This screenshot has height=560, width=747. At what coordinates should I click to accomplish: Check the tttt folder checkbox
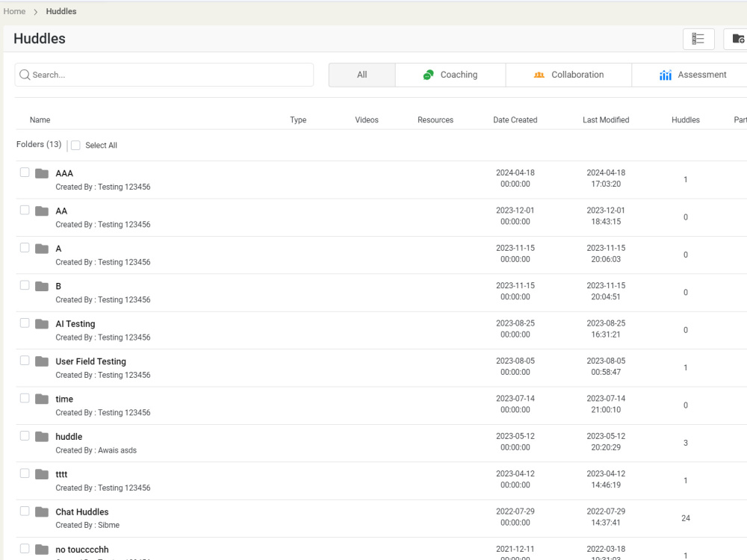25,473
